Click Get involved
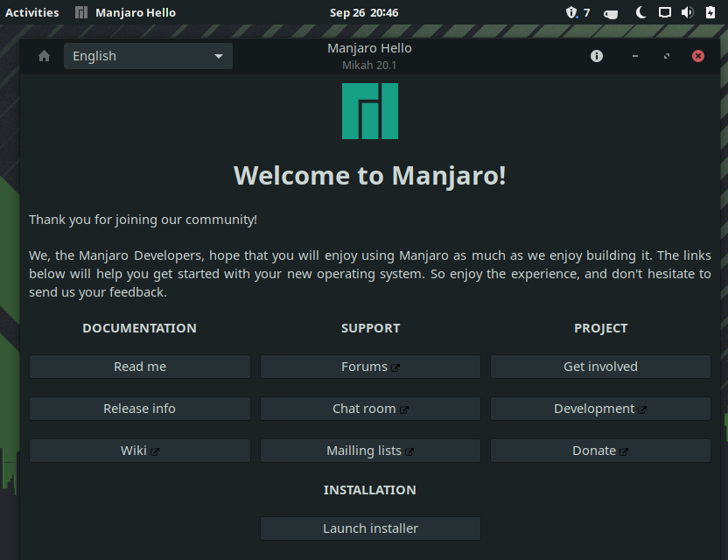Image resolution: width=728 pixels, height=560 pixels. pyautogui.click(x=600, y=367)
